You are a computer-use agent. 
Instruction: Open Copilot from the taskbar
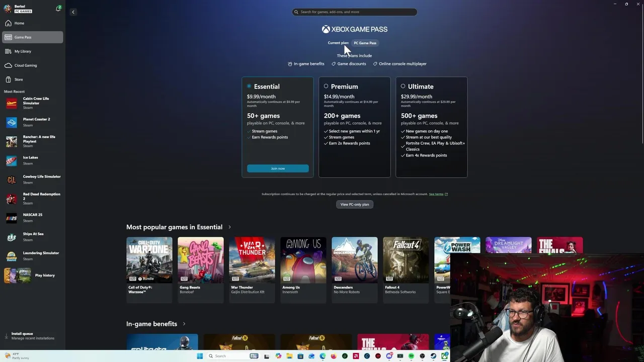(x=278, y=356)
